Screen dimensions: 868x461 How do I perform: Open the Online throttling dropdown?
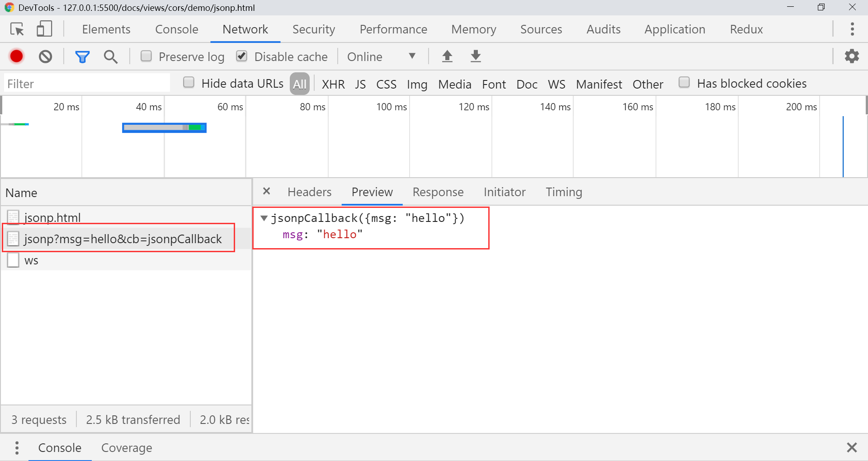click(381, 56)
